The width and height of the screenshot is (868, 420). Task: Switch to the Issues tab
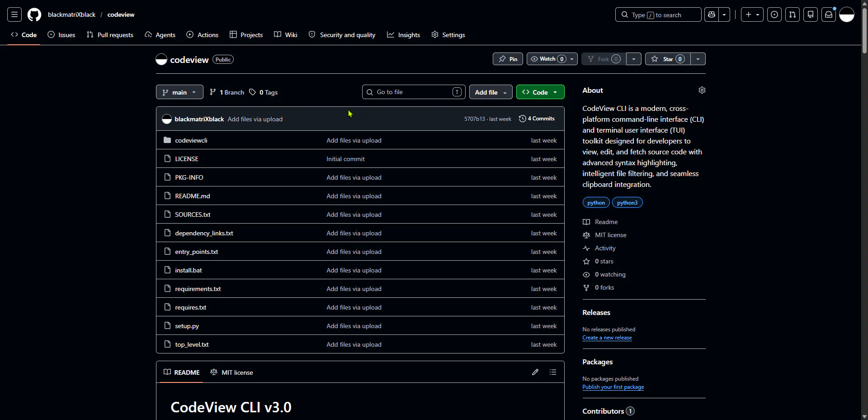pos(61,35)
